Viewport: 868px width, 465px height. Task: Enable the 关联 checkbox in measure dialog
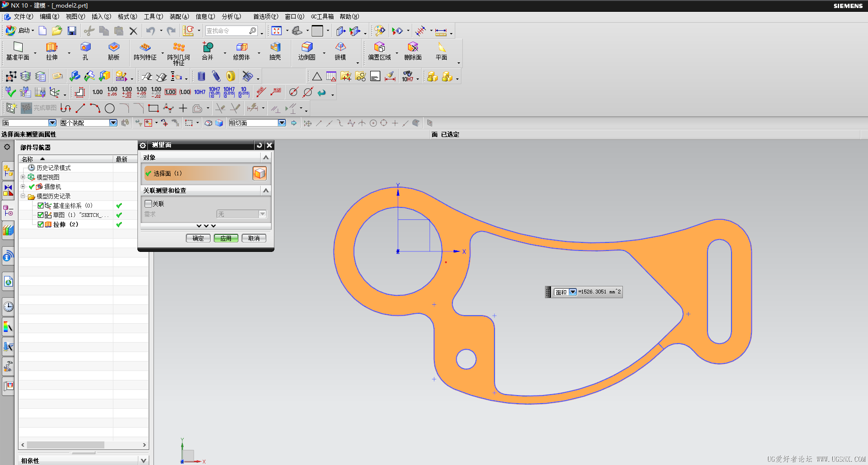[x=148, y=204]
